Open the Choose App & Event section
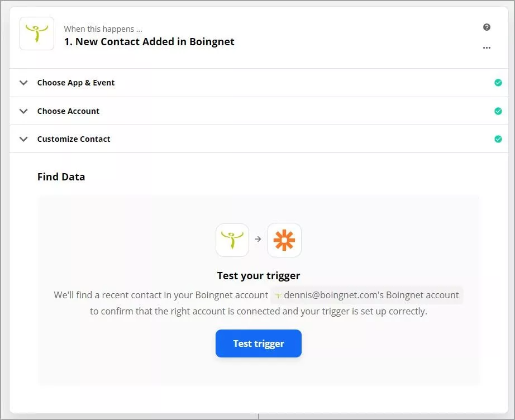Screen dimensions: 515x420 pyautogui.click(x=259, y=83)
